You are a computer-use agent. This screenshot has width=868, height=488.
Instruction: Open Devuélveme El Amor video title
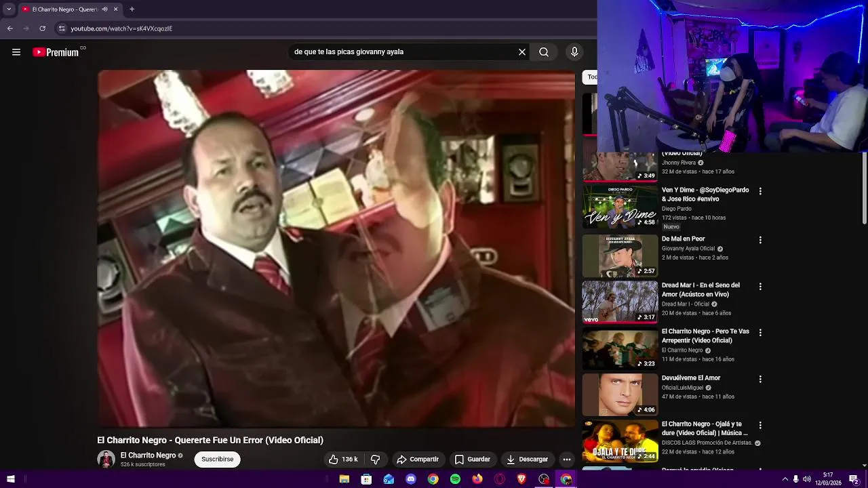pos(691,378)
